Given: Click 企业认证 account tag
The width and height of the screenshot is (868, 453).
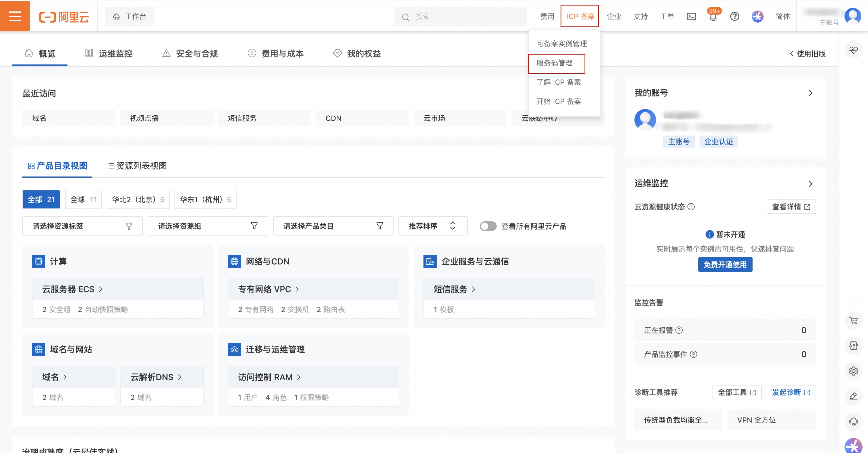Looking at the screenshot, I should coord(719,142).
